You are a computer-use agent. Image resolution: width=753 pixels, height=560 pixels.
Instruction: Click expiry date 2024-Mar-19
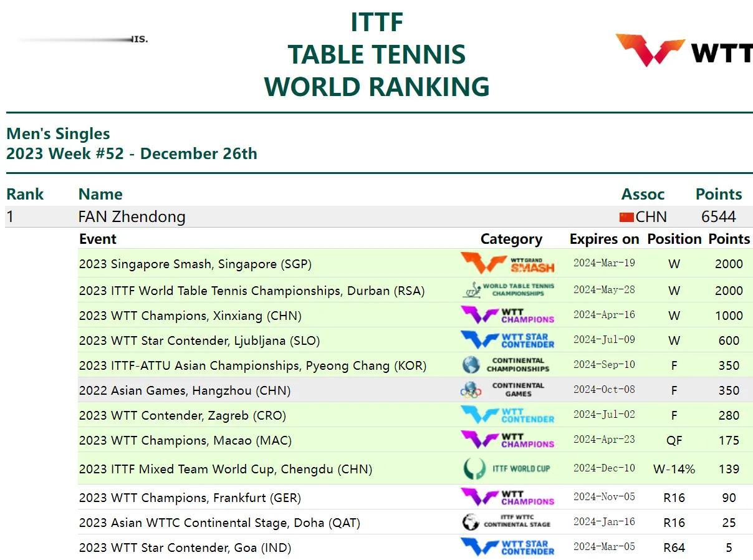[604, 263]
